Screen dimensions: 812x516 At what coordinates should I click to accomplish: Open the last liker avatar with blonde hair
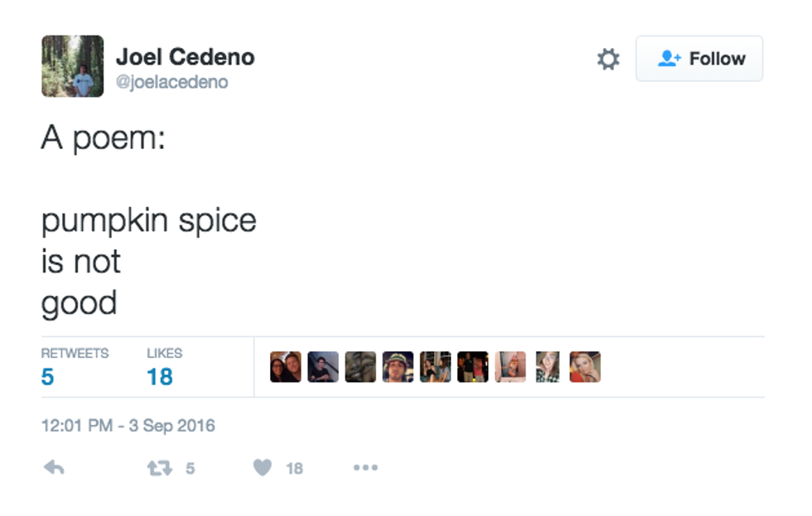coord(584,367)
